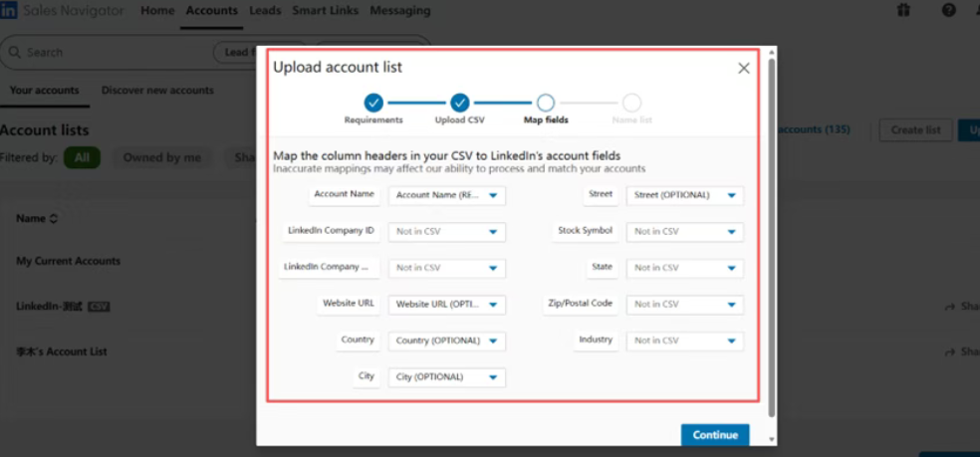Click the search magnifier icon
This screenshot has width=980, height=457.
click(x=15, y=52)
